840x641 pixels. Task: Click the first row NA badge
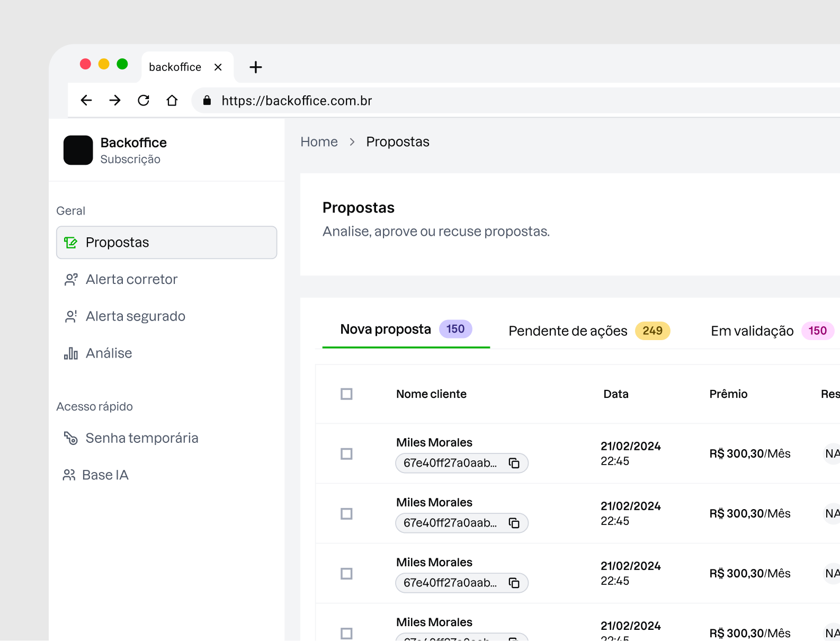click(x=832, y=454)
